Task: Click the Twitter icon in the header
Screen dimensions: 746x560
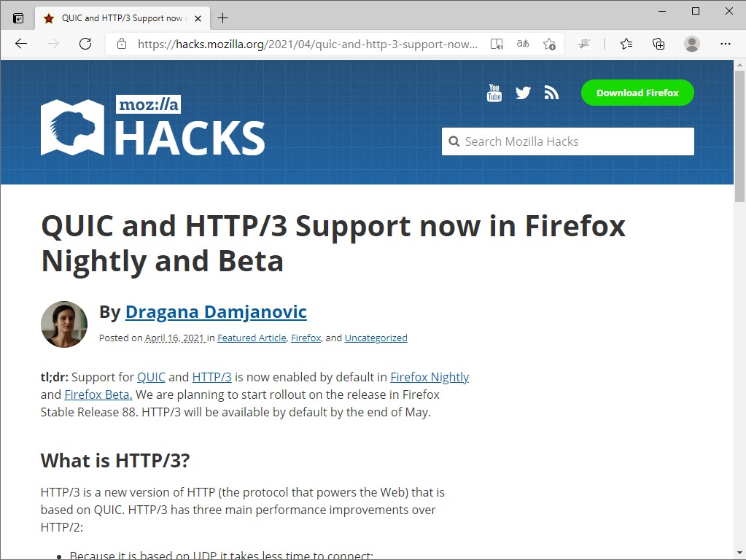Action: coord(522,93)
